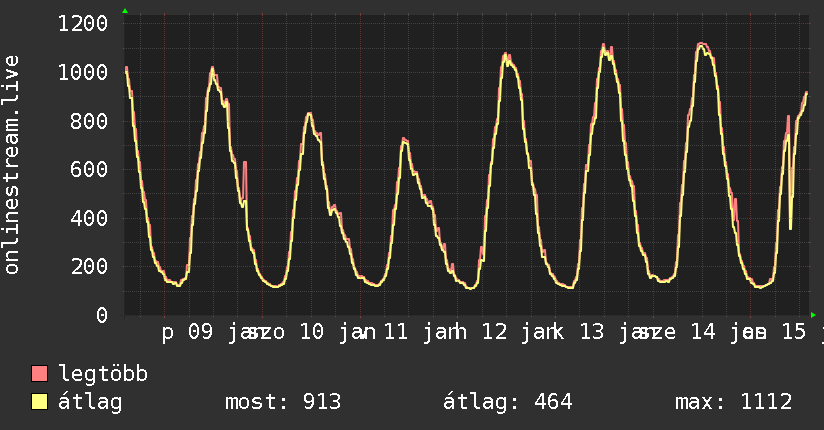
Task: Click the átlag: 464 statistic
Action: (507, 402)
